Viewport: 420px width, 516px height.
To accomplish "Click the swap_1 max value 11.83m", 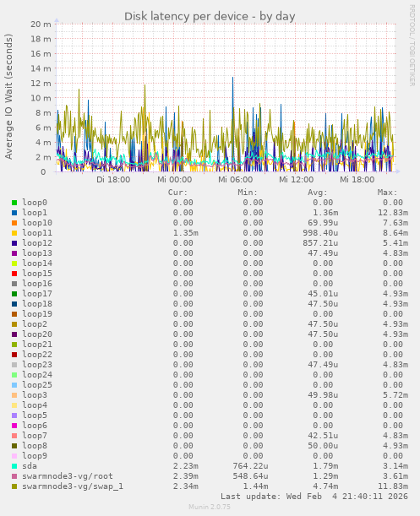I will click(393, 486).
